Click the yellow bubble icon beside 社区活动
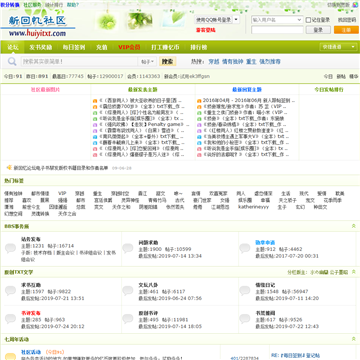This screenshot has height=360, width=360. coord(10,356)
